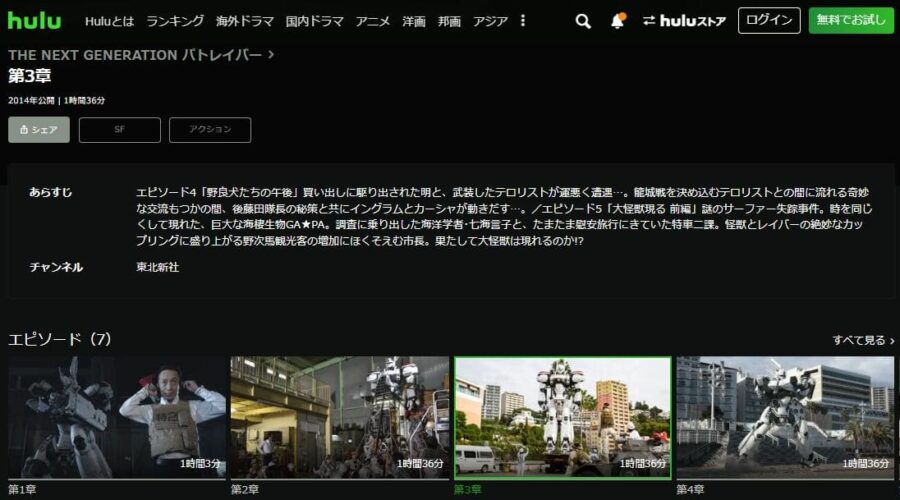This screenshot has width=900, height=500.
Task: Click the 2014年公開 | 1時間36分 metadata text
Action: pyautogui.click(x=57, y=100)
